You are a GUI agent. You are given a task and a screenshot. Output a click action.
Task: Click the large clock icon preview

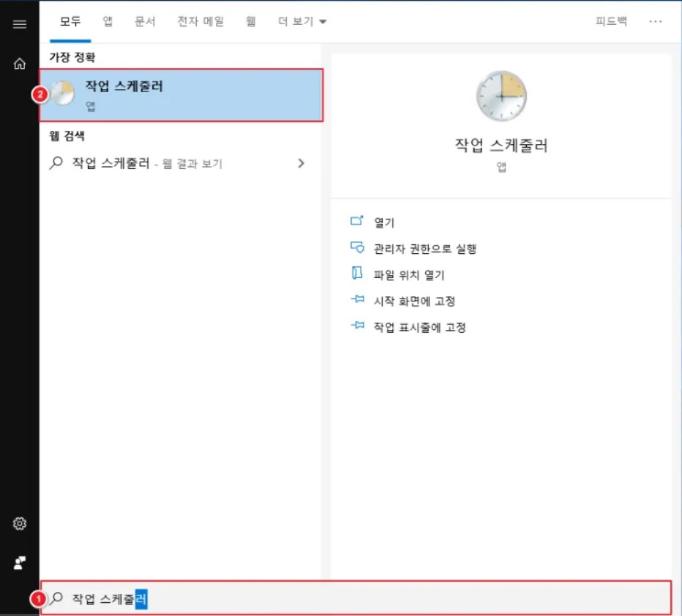click(x=502, y=96)
